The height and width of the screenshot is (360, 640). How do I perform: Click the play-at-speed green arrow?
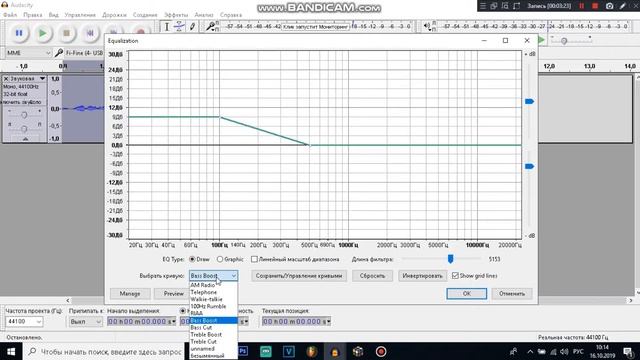541,40
